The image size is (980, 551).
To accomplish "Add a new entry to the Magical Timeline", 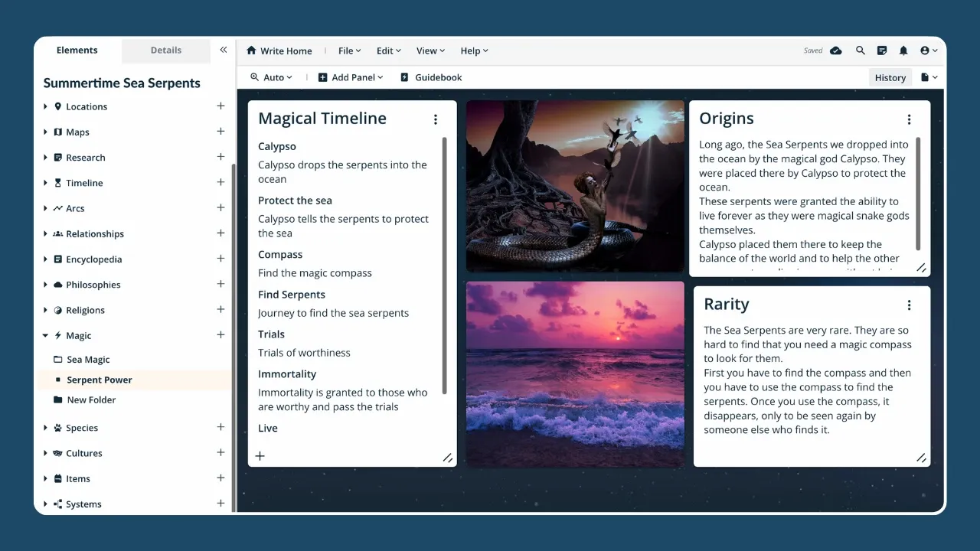I will coord(260,455).
